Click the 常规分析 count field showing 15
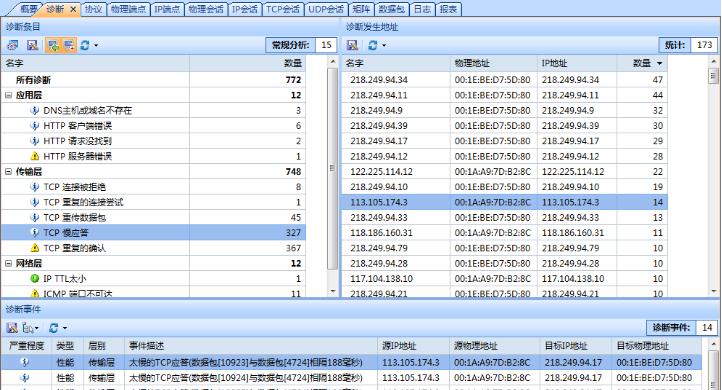This screenshot has height=390, width=722. (x=326, y=45)
